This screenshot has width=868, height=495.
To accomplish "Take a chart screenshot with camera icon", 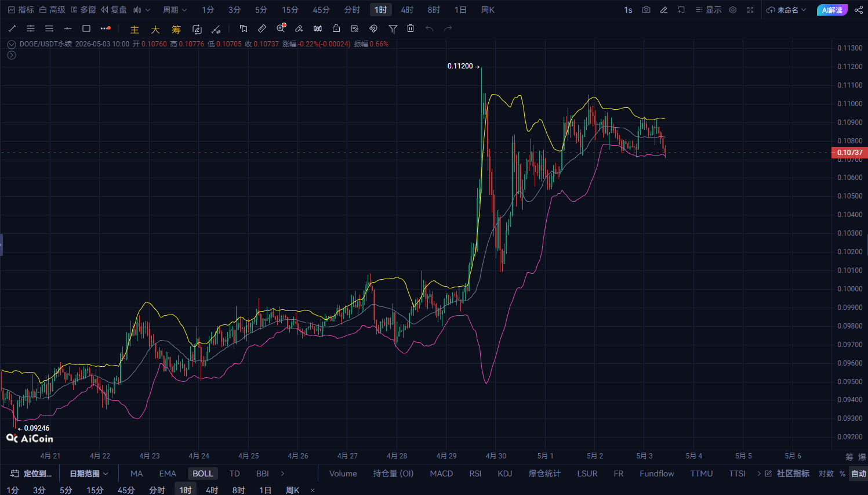I will pyautogui.click(x=646, y=10).
